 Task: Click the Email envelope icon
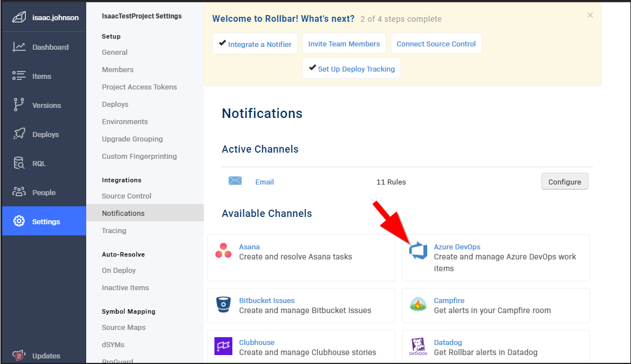(235, 181)
